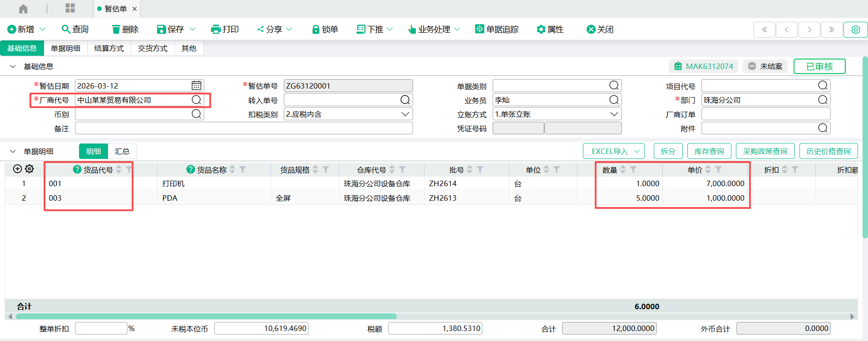The width and height of the screenshot is (868, 341).
Task: Click the search icon in 厂商代号 field
Action: (x=196, y=100)
